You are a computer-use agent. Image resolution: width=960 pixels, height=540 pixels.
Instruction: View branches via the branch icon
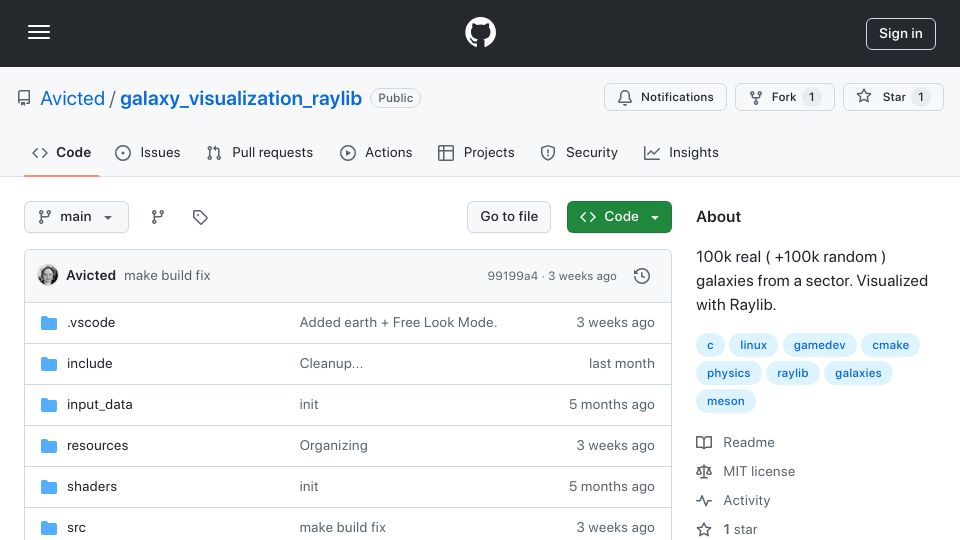[158, 217]
